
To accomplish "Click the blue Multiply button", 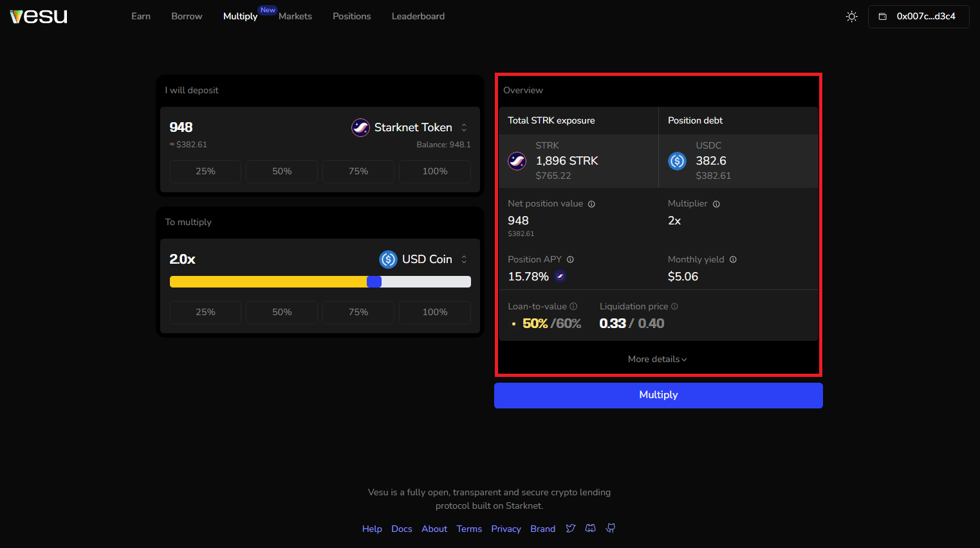I will tap(658, 395).
